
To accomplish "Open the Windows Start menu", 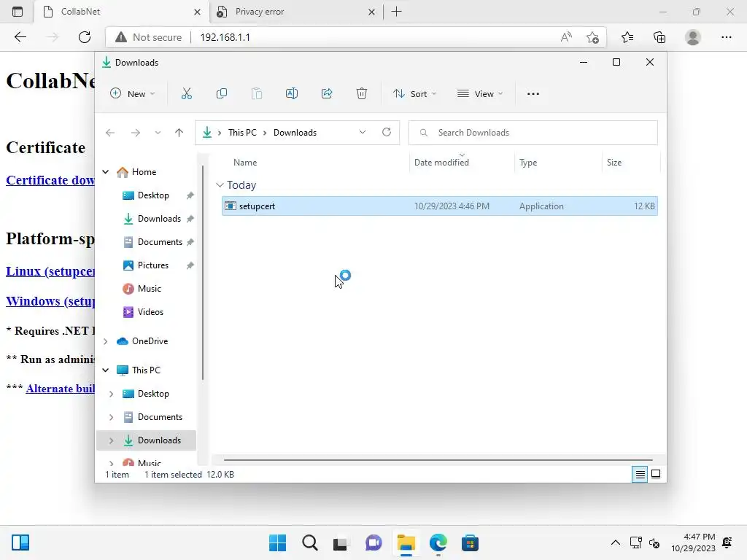I will click(x=278, y=542).
